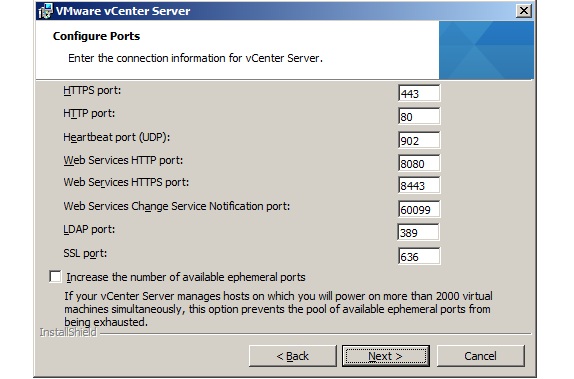Click the HTTP port field showing 80
574x379 pixels.
419,116
